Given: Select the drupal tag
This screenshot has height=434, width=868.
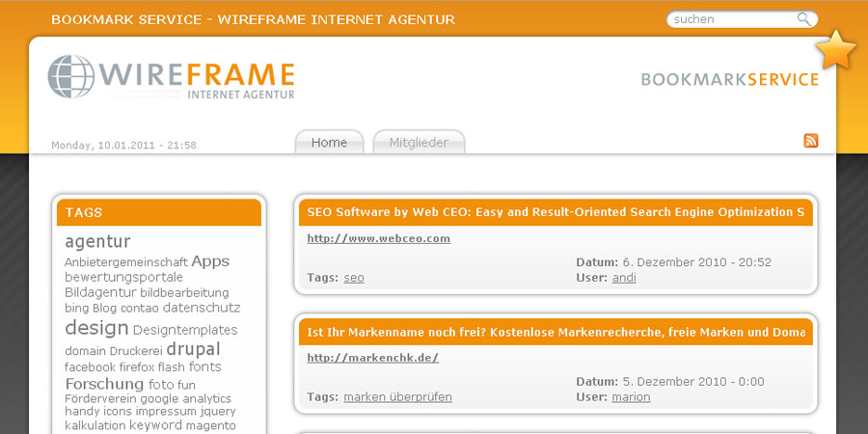Looking at the screenshot, I should (x=193, y=349).
